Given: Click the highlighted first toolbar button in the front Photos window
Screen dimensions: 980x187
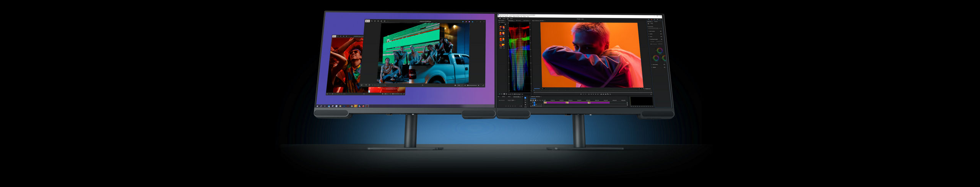Looking at the screenshot, I should (367, 21).
